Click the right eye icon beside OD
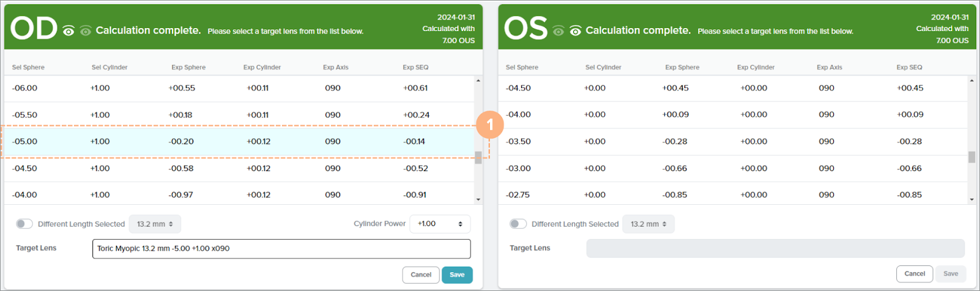 point(86,31)
